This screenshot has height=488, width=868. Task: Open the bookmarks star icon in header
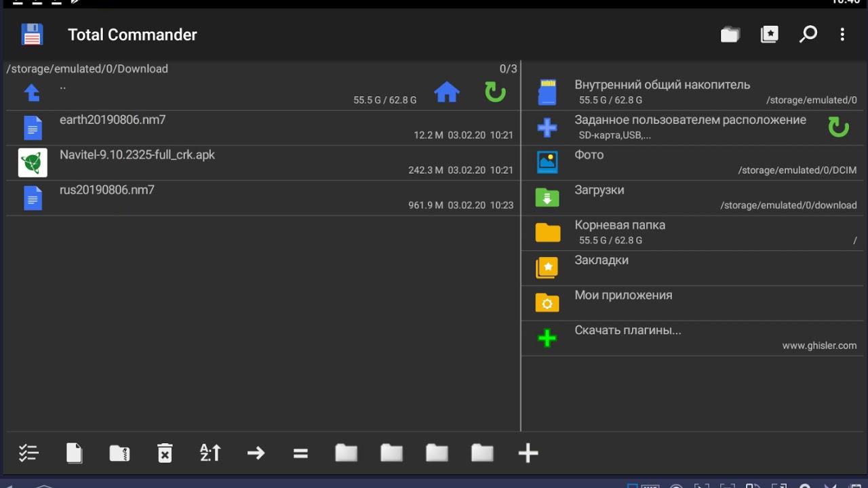pos(769,35)
